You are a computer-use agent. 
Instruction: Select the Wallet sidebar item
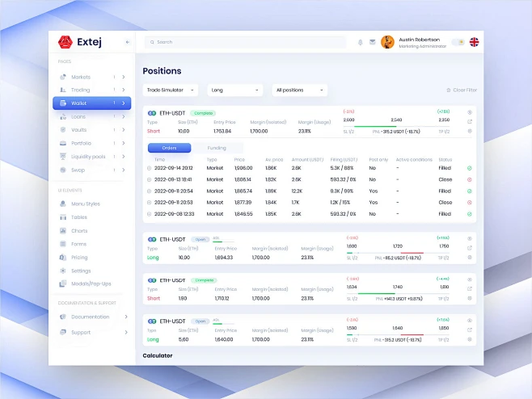click(x=91, y=103)
